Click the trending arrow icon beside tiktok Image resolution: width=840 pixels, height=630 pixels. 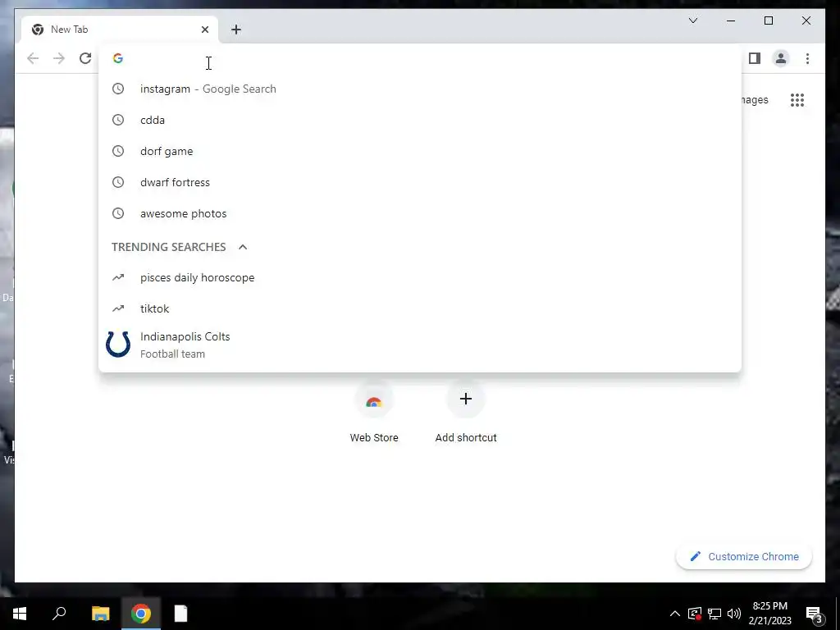[x=118, y=308]
